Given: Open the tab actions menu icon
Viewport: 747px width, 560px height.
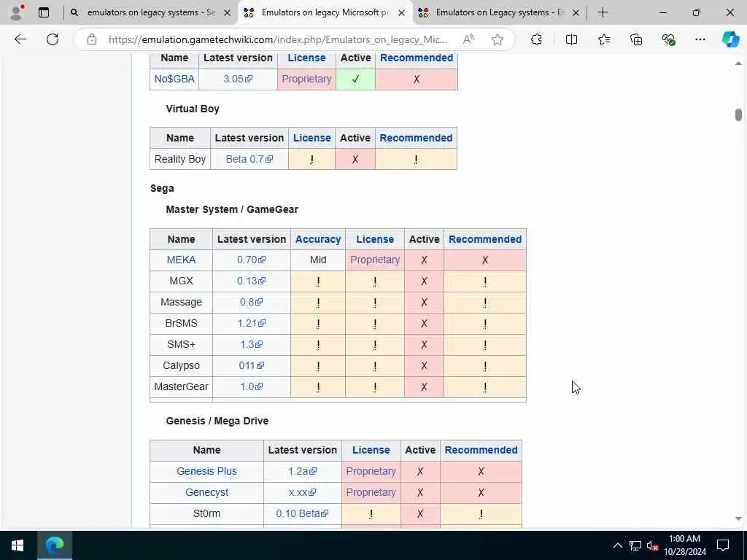Looking at the screenshot, I should pyautogui.click(x=44, y=12).
